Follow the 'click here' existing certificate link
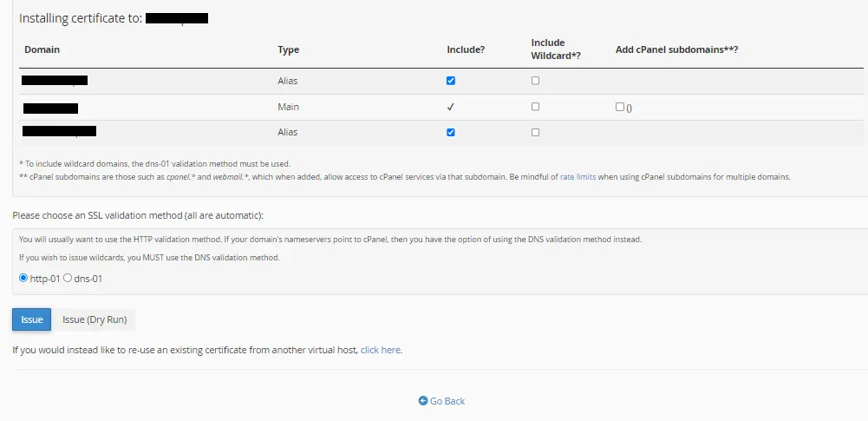Viewport: 868px width, 421px height. pyautogui.click(x=381, y=350)
